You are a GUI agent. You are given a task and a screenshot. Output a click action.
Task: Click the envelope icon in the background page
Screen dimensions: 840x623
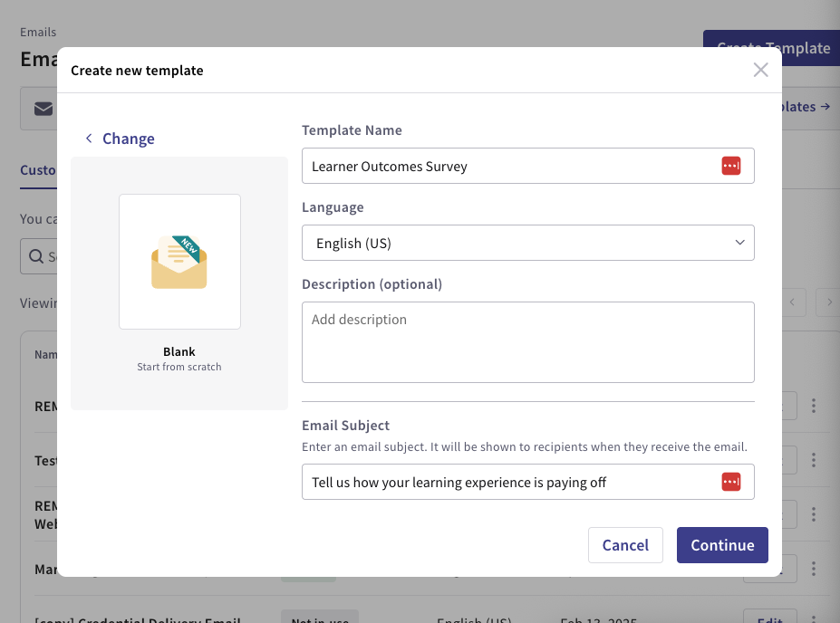click(43, 109)
